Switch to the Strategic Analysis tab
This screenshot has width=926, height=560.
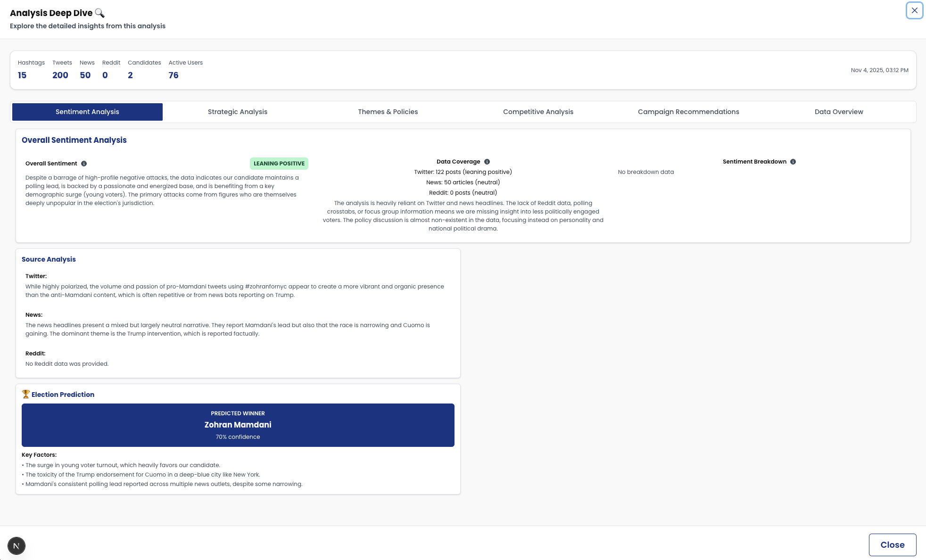pos(238,112)
